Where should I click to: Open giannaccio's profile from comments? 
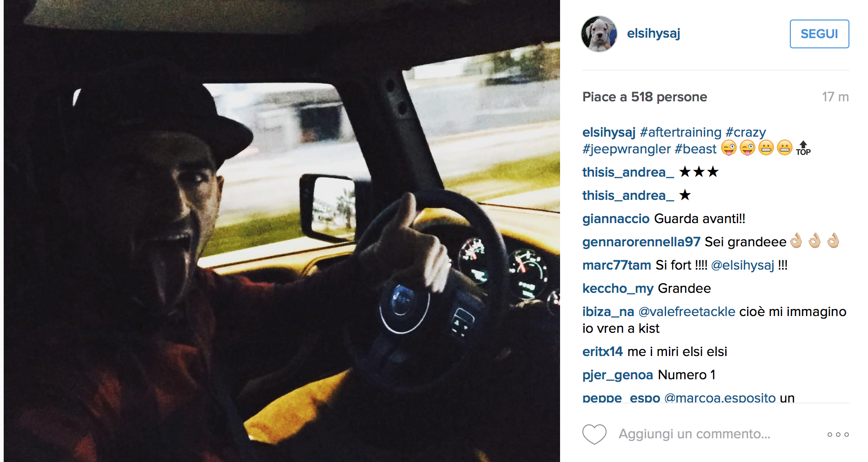tap(616, 219)
